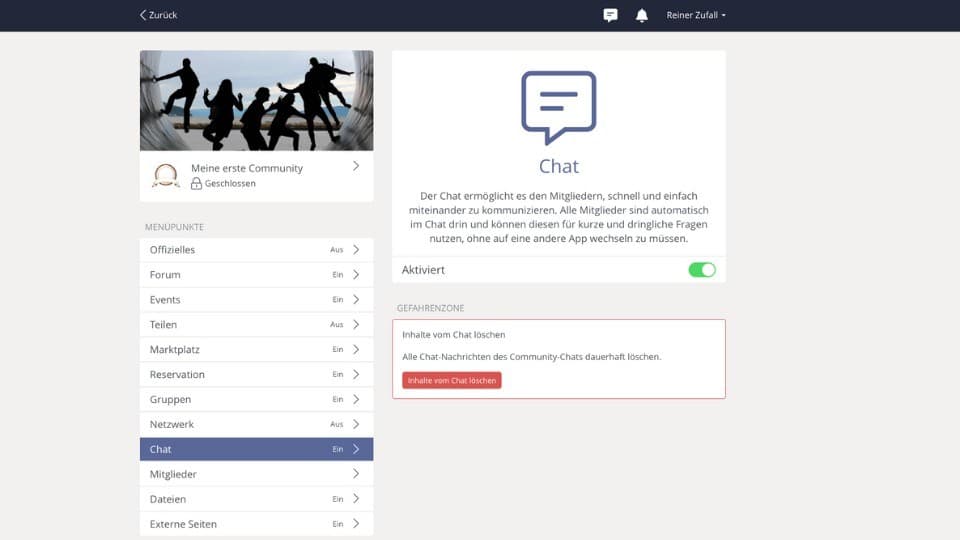The height and width of the screenshot is (540, 960).
Task: Select the highlighted Chat menu item
Action: coord(257,449)
